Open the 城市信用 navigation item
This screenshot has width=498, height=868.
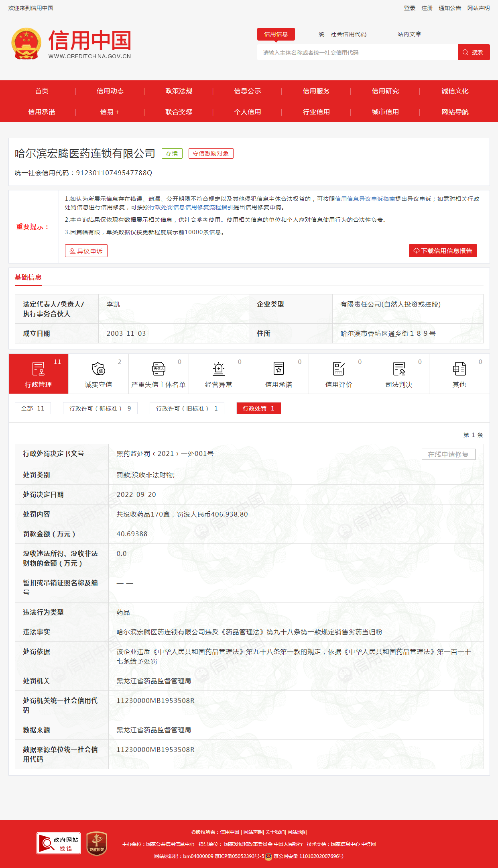[385, 112]
